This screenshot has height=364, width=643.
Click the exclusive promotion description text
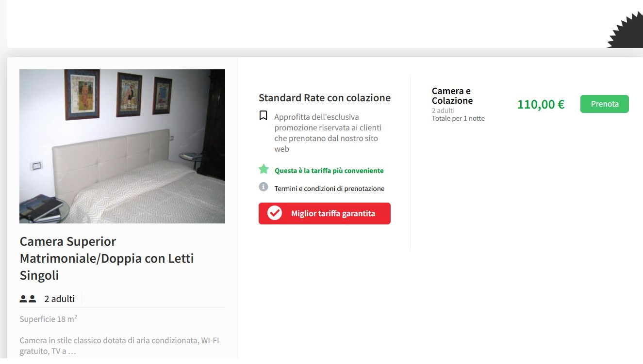pyautogui.click(x=328, y=133)
